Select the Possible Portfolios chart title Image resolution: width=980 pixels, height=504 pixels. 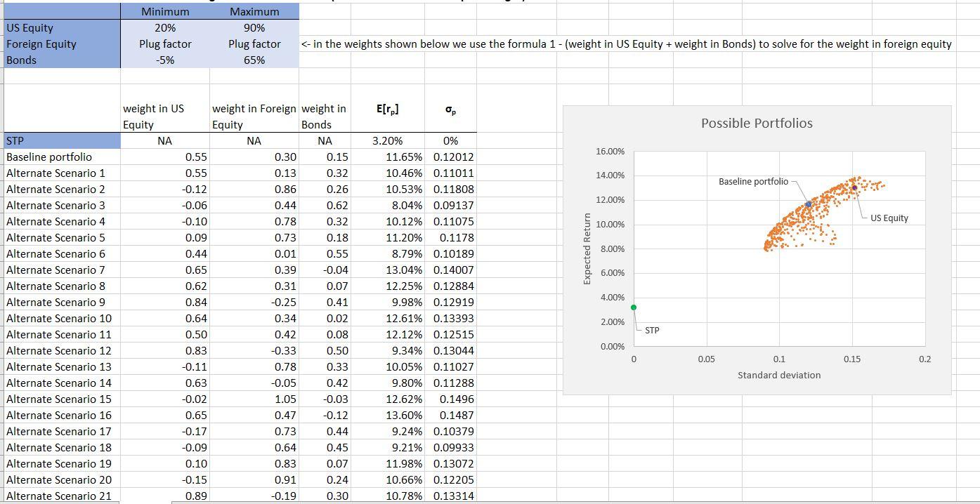(757, 123)
